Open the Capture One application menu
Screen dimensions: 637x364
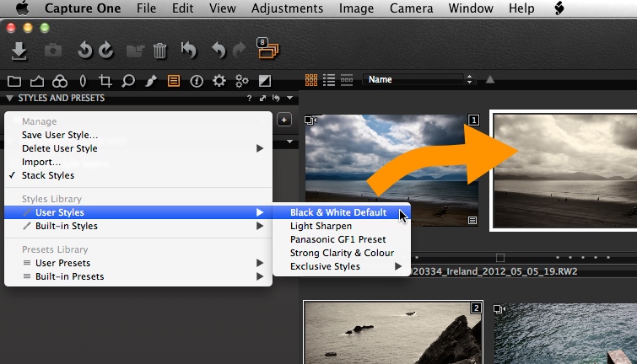pos(83,8)
